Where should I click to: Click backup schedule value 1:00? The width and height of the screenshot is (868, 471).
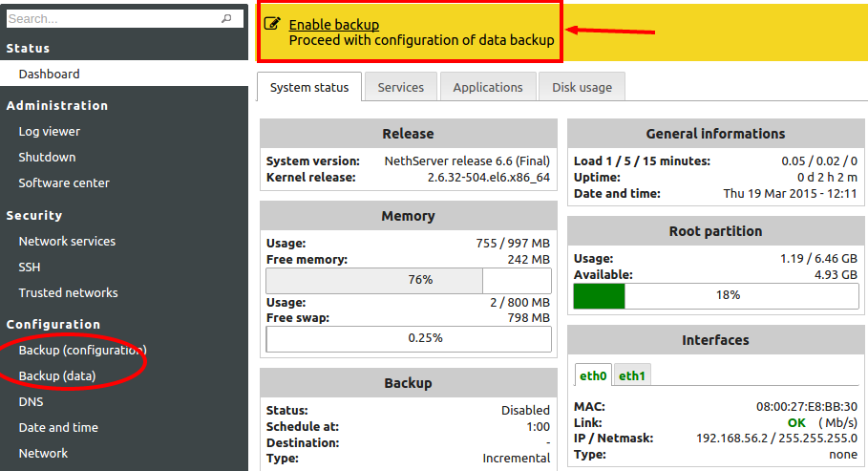538,427
